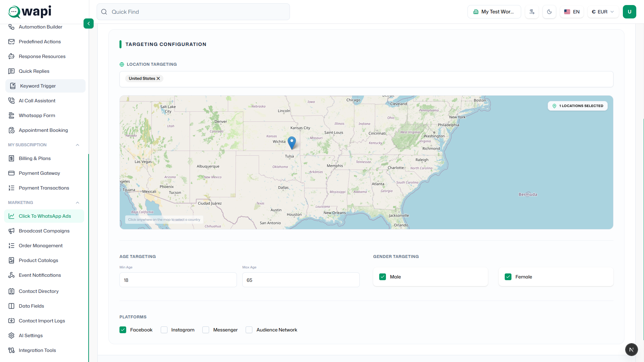Viewport: 644px width, 362px height.
Task: Uncheck the Female gender checkbox
Action: tap(508, 277)
